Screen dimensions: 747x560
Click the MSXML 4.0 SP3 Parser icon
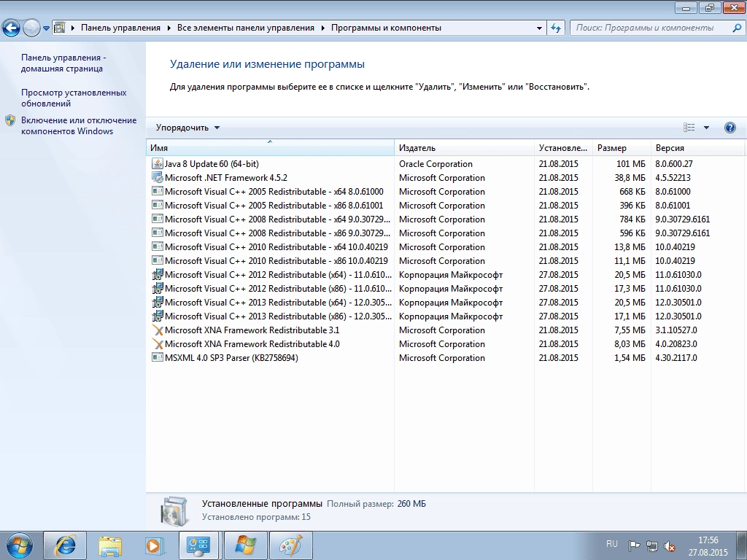click(158, 357)
